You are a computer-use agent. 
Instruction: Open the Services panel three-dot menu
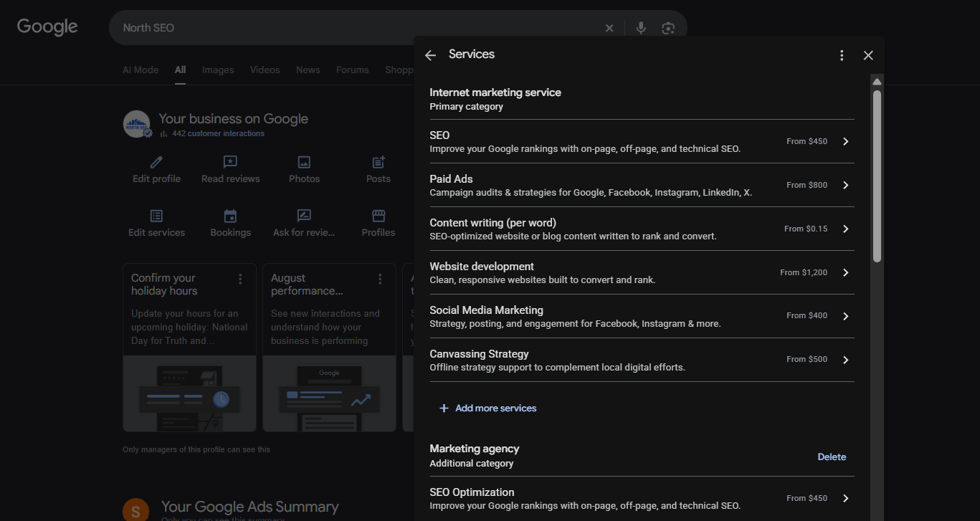(x=842, y=55)
